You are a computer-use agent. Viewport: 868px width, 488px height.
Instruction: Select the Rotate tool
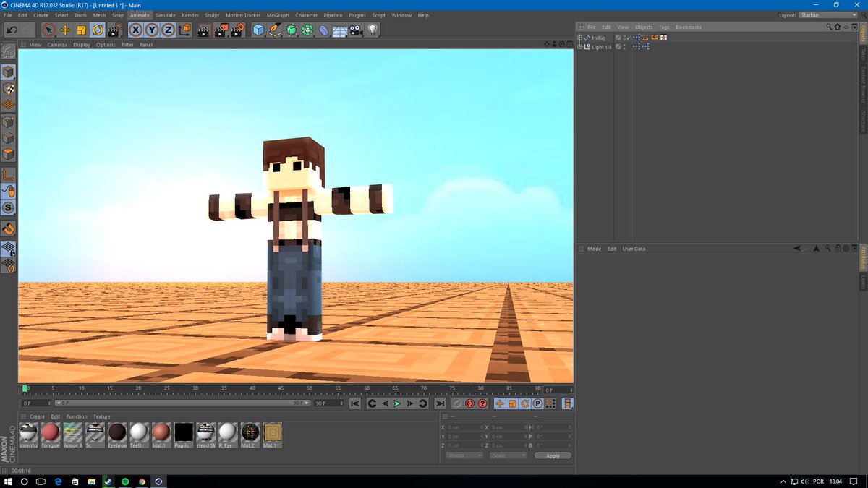[x=97, y=30]
